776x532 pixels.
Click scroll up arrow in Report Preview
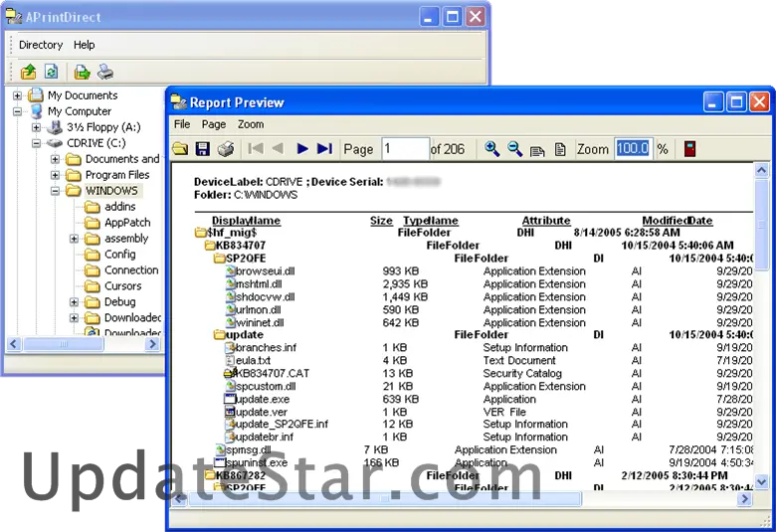(761, 170)
